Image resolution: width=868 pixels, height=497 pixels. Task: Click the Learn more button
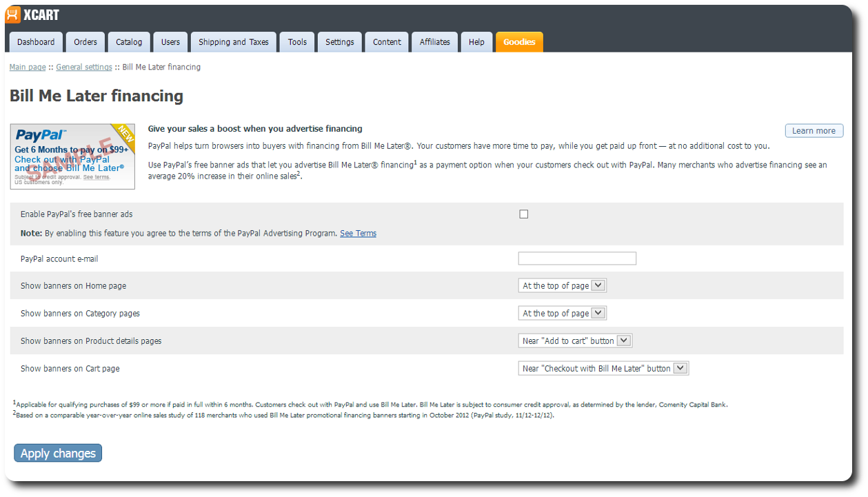tap(814, 131)
